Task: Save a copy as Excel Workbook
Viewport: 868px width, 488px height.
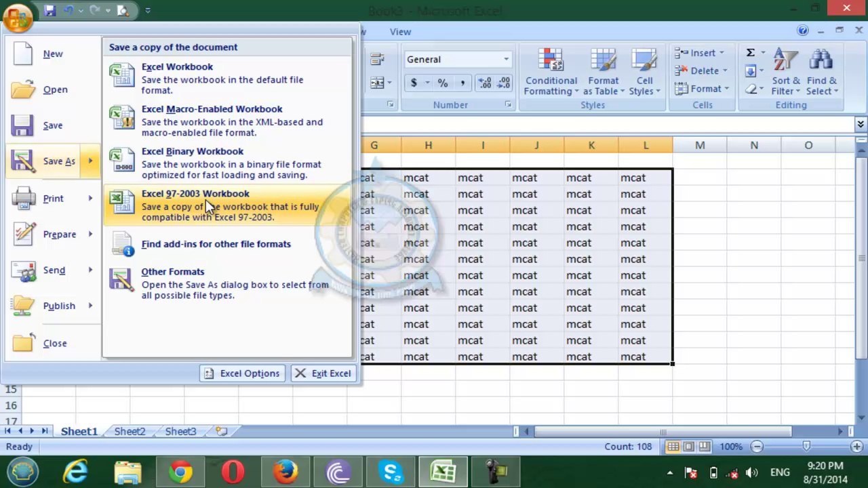Action: (x=228, y=78)
